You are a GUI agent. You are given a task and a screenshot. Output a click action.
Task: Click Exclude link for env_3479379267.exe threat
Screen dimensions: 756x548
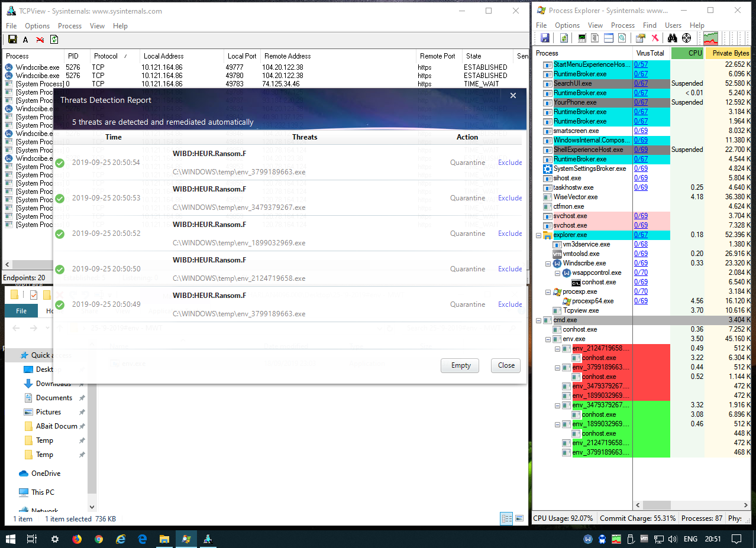510,198
